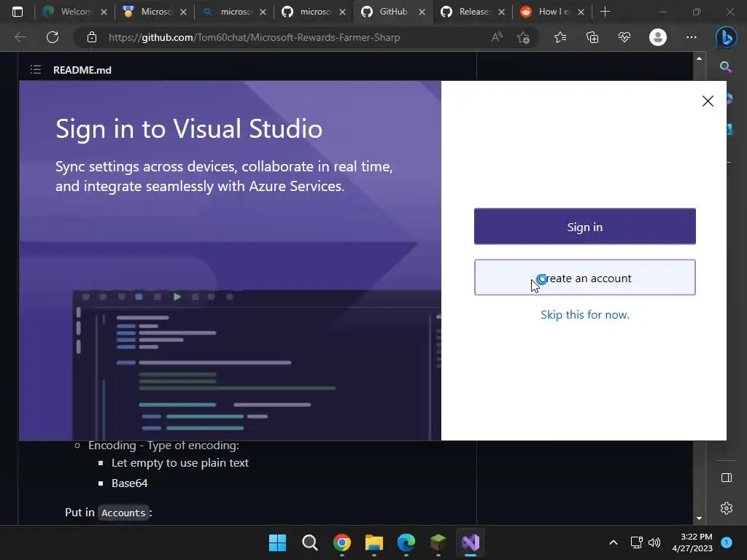Open the Windows Start menu

click(x=277, y=542)
